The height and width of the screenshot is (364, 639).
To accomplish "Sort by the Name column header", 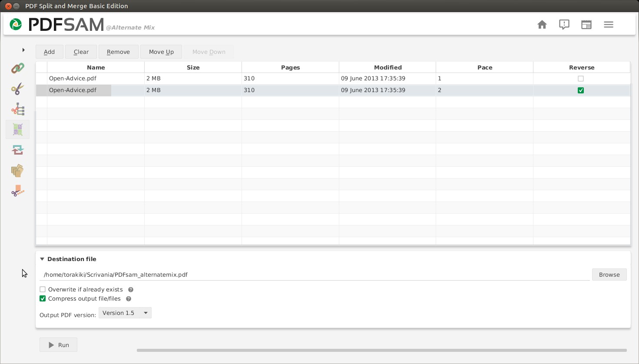I will (96, 67).
